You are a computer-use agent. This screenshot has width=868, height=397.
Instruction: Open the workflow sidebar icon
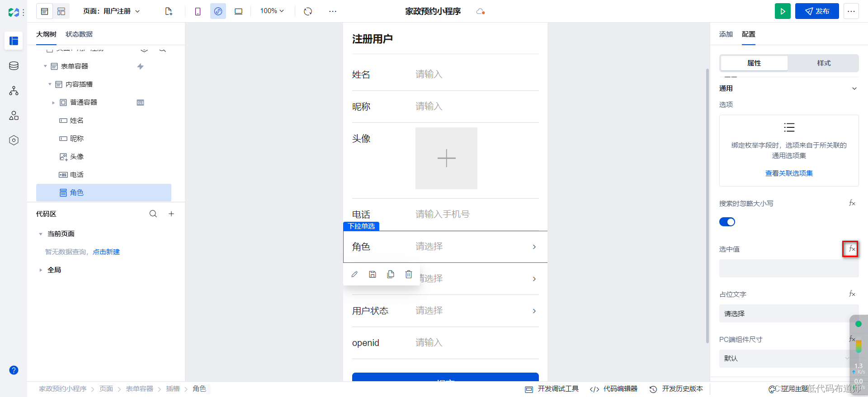(x=14, y=91)
